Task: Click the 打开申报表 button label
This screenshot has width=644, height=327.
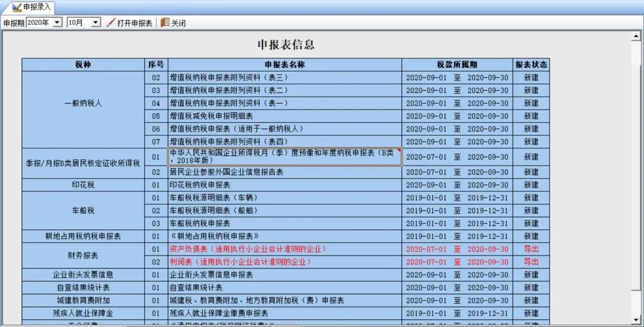Action: pyautogui.click(x=134, y=23)
